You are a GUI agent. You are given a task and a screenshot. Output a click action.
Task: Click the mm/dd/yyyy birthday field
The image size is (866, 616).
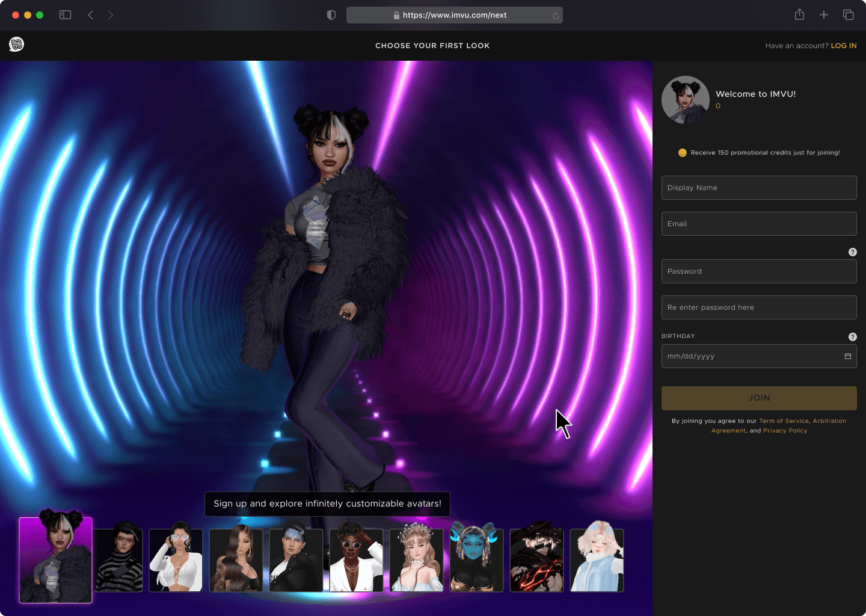click(759, 356)
